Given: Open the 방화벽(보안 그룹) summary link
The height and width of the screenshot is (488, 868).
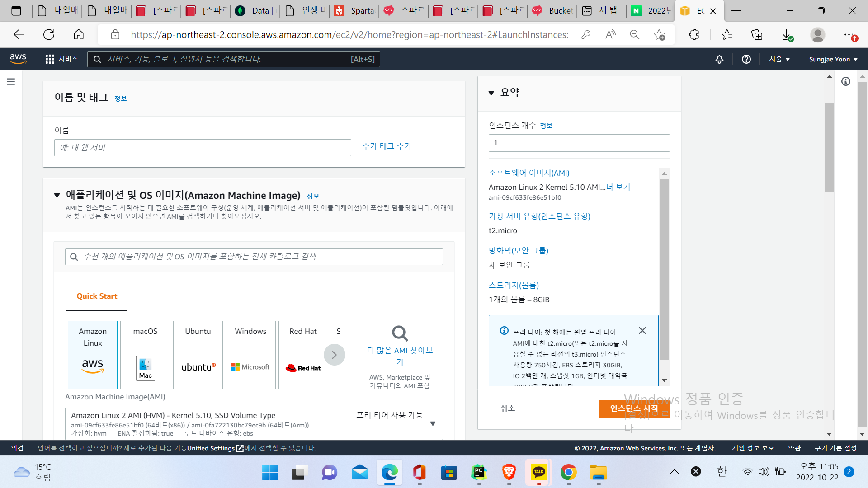Looking at the screenshot, I should click(519, 250).
